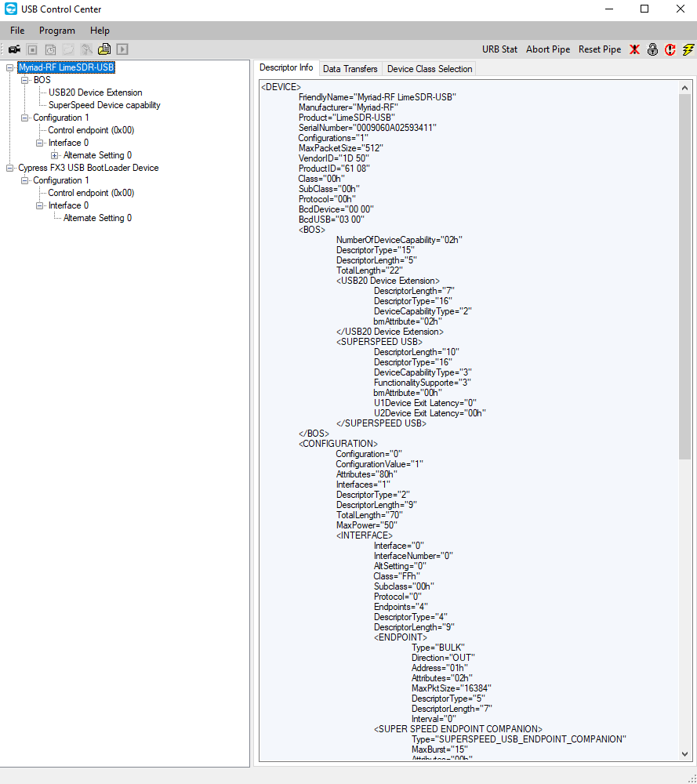This screenshot has width=697, height=784.
Task: Click <SUPER SPEED ENDPOINT COMPANION> line
Action: [459, 729]
